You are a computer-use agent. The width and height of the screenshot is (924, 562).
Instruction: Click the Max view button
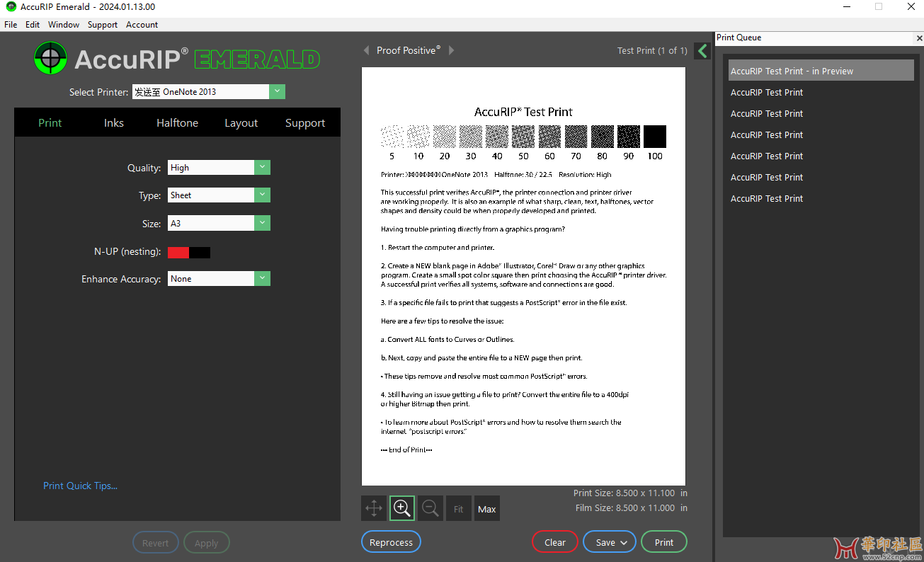click(487, 508)
